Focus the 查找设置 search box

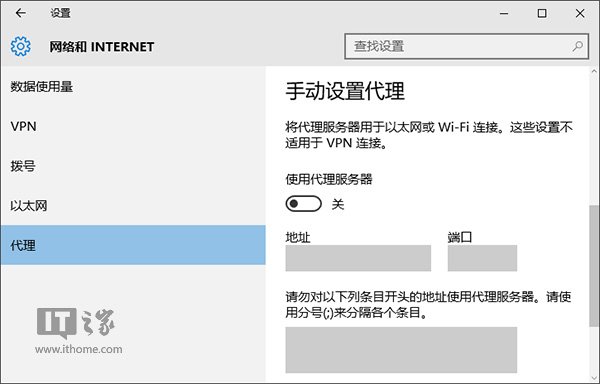pos(466,46)
